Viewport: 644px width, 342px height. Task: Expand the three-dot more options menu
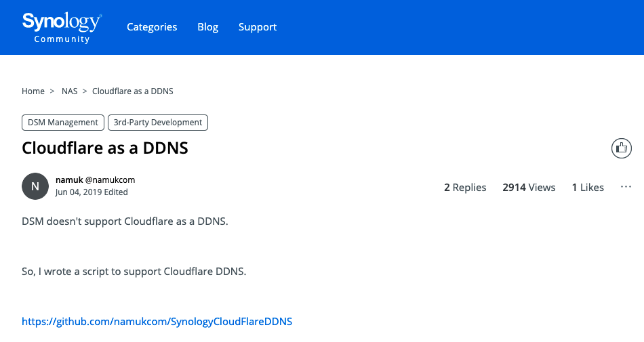626,187
